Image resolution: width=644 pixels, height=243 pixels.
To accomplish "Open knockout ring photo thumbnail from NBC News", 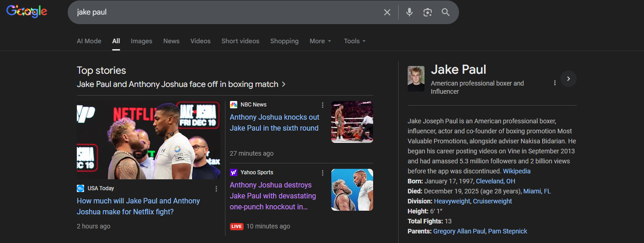I will 352,122.
